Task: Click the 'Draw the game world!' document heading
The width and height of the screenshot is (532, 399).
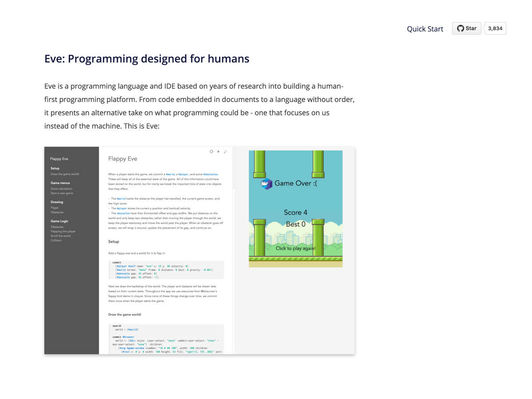Action: [x=125, y=315]
